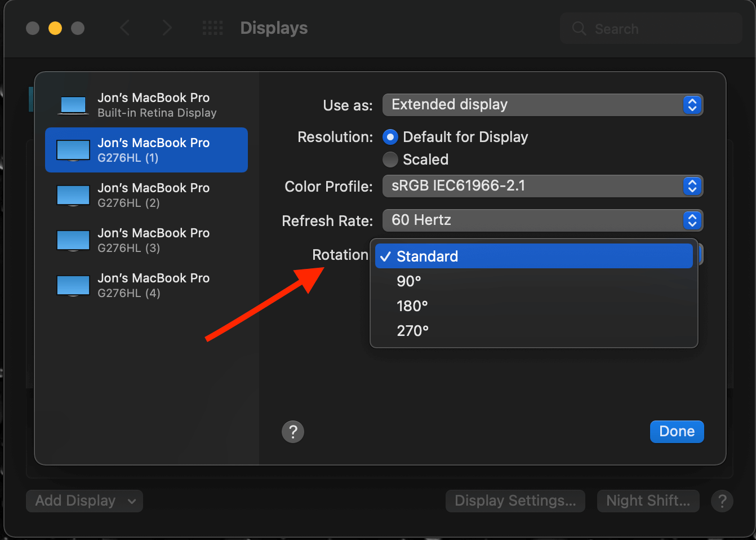Click the Done button
The image size is (756, 540).
tap(677, 432)
